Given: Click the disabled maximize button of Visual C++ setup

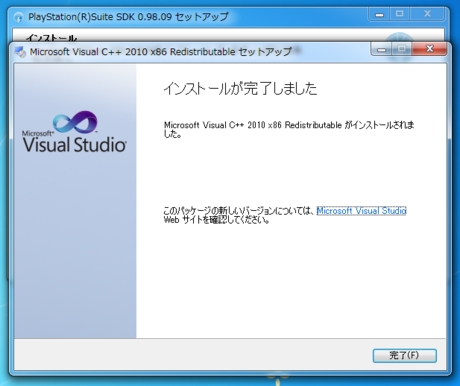Looking at the screenshot, I should [402, 49].
